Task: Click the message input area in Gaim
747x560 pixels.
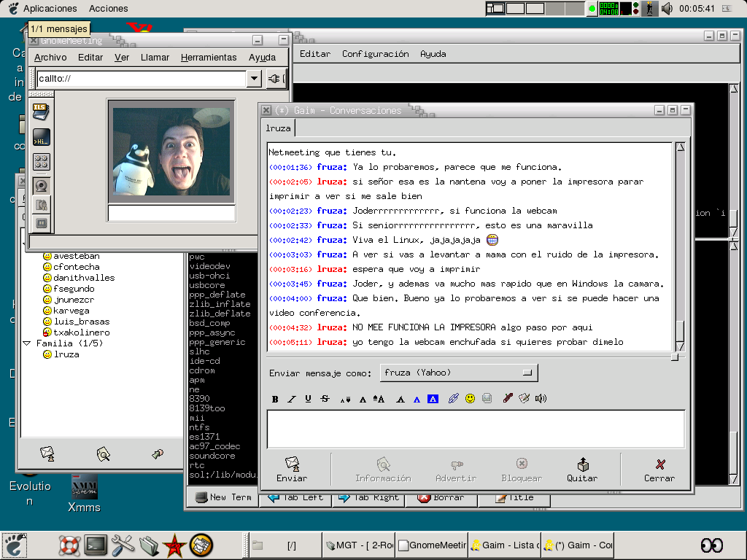Action: pyautogui.click(x=476, y=429)
